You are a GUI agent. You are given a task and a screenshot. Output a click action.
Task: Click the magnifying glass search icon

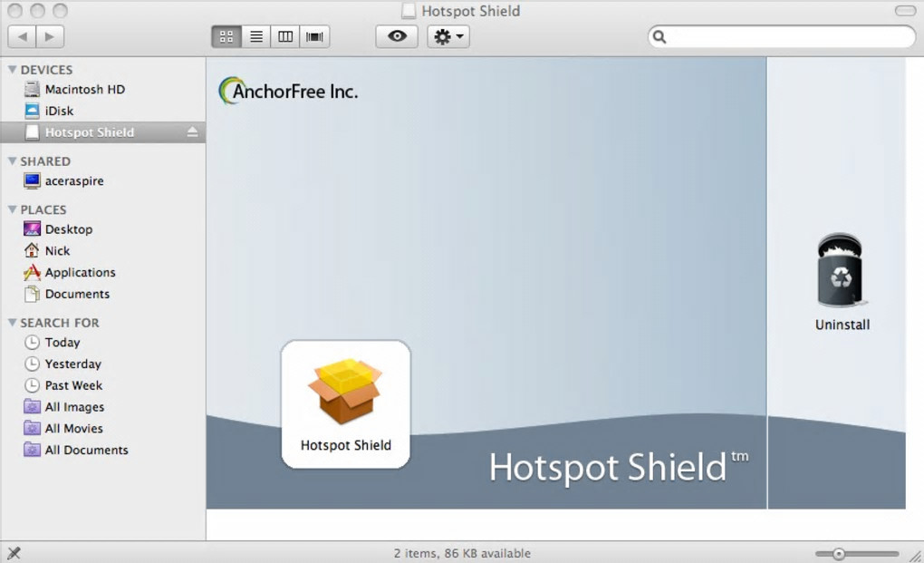[x=659, y=36]
